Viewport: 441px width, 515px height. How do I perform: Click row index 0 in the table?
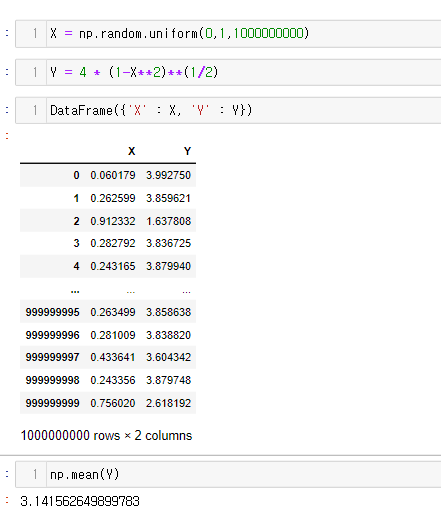click(x=76, y=175)
